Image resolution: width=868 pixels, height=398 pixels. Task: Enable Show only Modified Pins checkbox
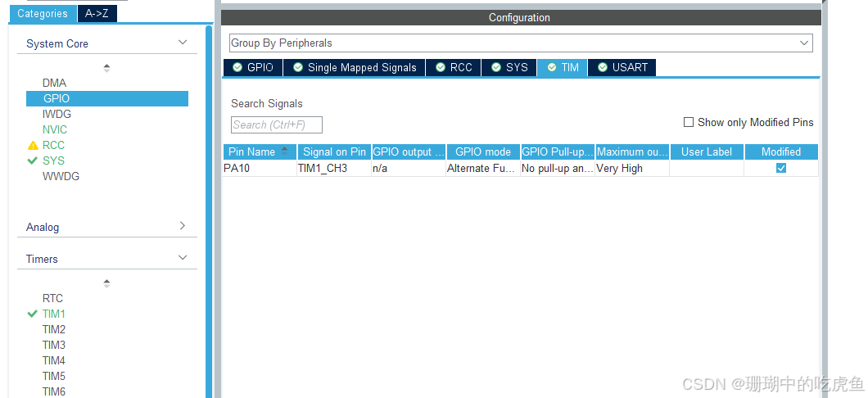[688, 122]
